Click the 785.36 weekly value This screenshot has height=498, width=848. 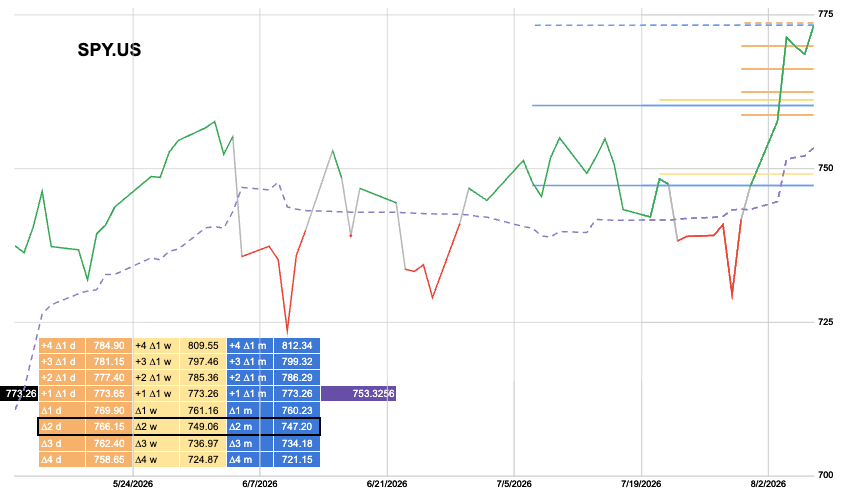coord(203,378)
